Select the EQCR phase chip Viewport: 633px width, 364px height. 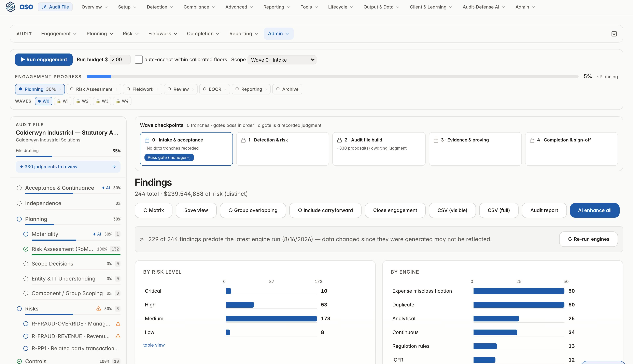[x=215, y=89]
